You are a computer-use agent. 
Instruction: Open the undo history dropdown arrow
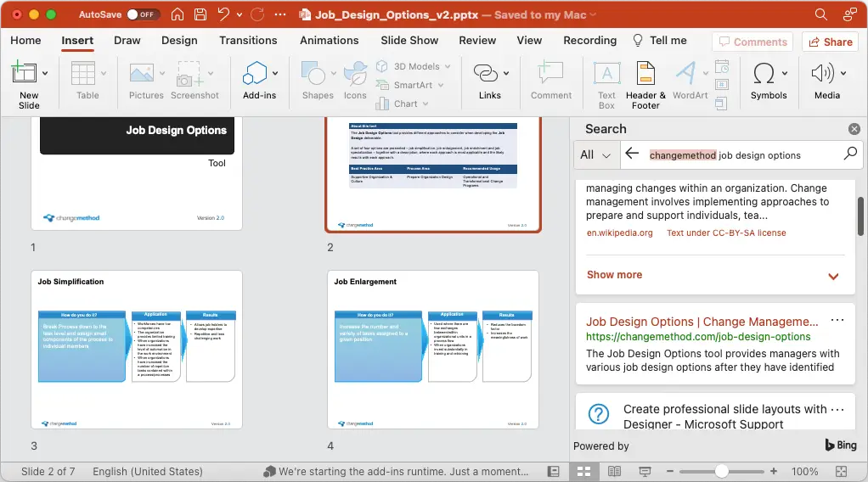[240, 15]
